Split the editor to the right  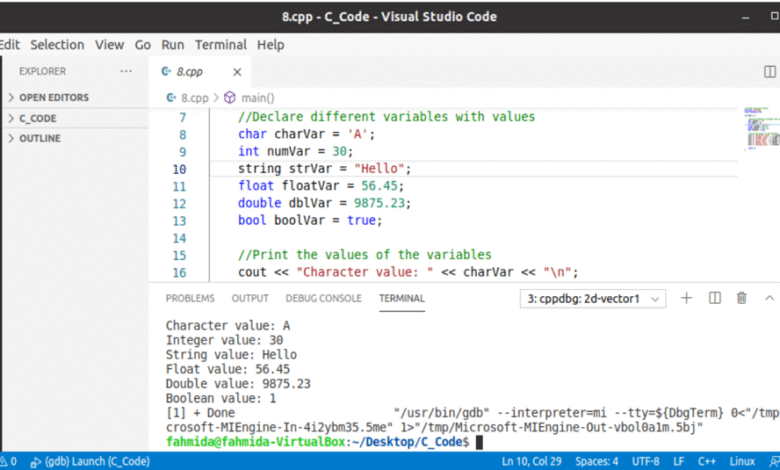[x=770, y=72]
